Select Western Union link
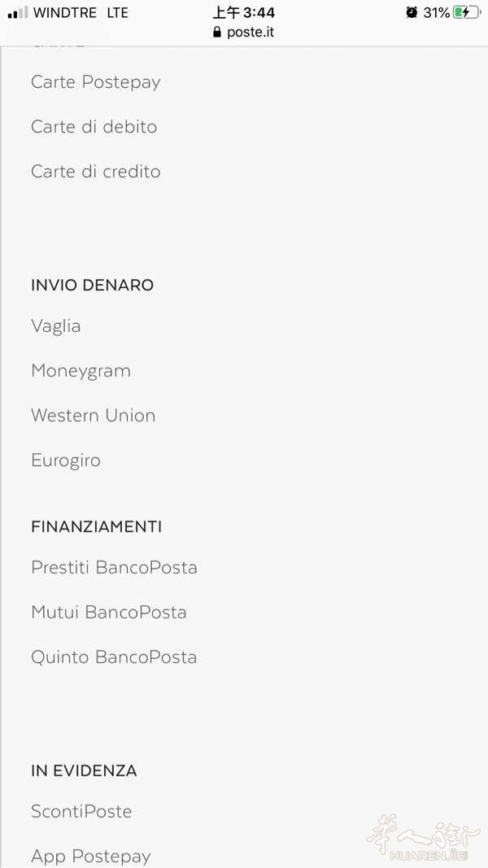The width and height of the screenshot is (488, 868). pos(93,416)
